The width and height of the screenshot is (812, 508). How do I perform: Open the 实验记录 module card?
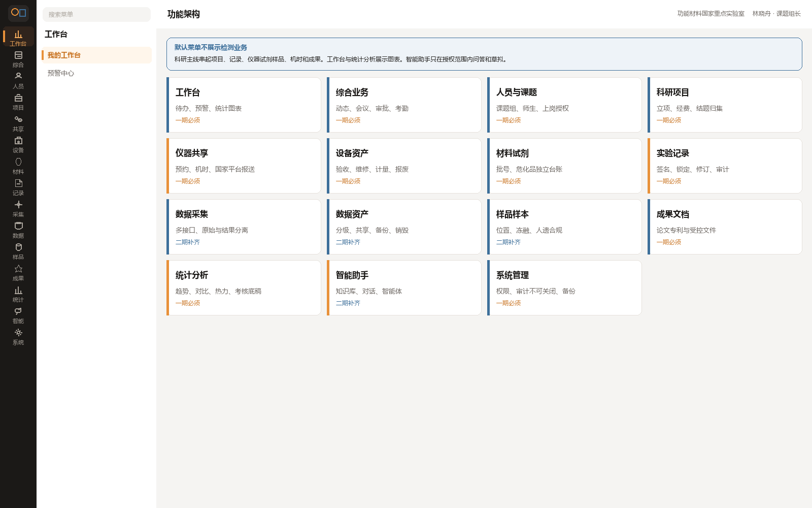pos(725,166)
